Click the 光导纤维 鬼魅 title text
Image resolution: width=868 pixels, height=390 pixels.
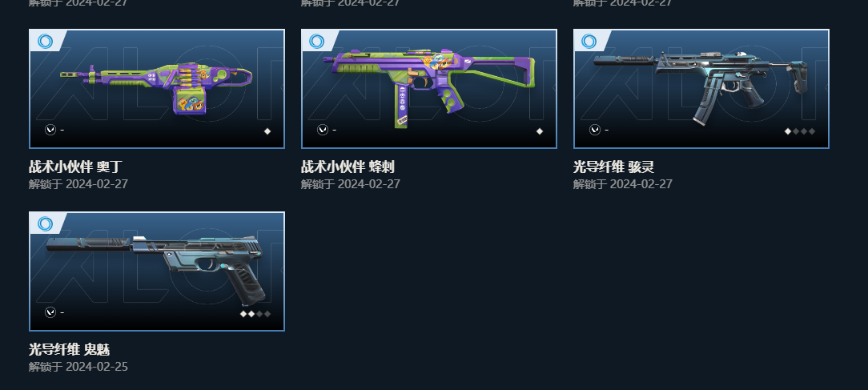click(x=69, y=350)
